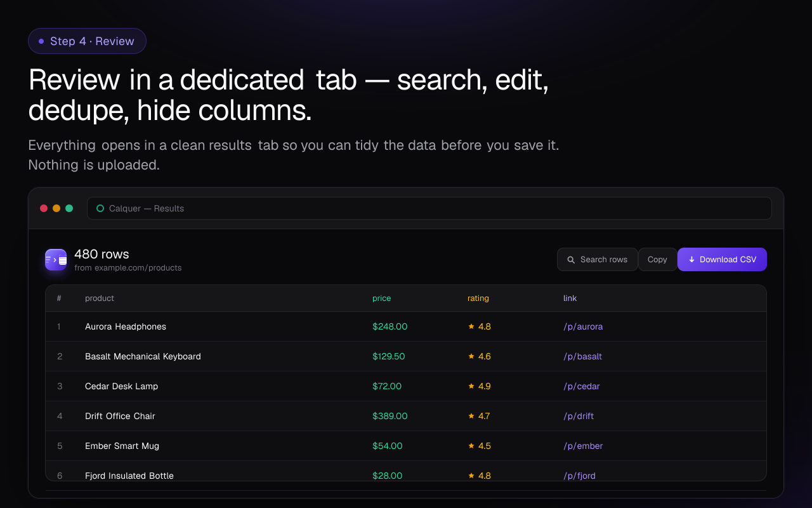Screen dimensions: 812x508
Task: Select the link column header
Action: tap(570, 298)
